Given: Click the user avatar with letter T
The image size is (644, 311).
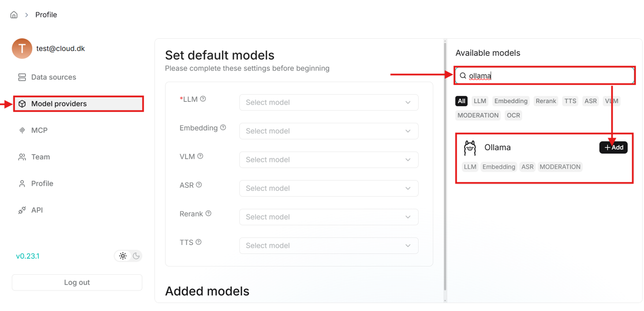Looking at the screenshot, I should point(22,48).
